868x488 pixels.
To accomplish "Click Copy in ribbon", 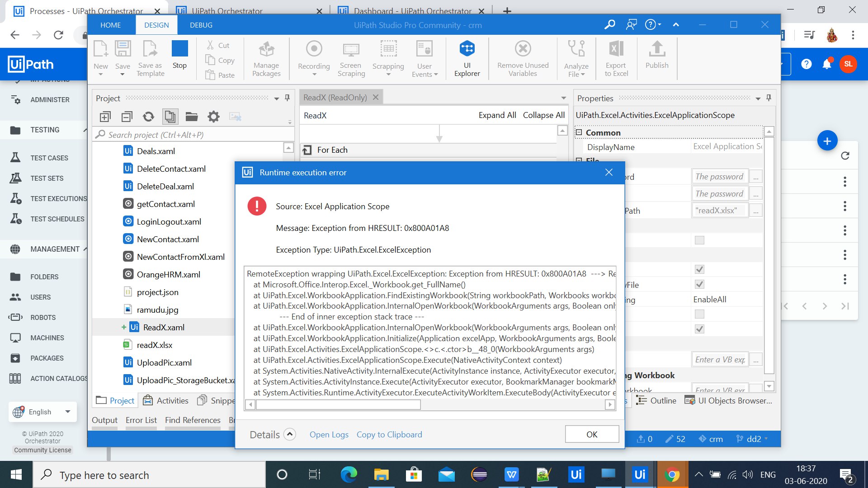I will point(220,60).
